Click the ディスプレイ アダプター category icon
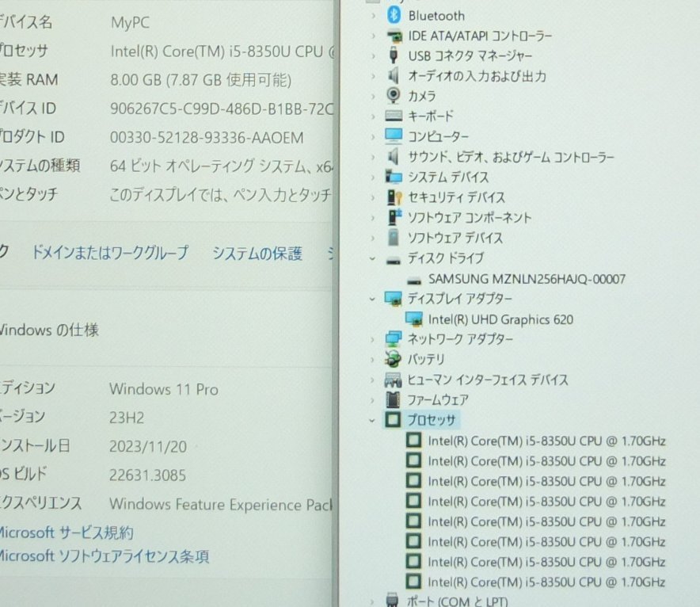Viewport: 700px width, 607px height. [x=394, y=299]
